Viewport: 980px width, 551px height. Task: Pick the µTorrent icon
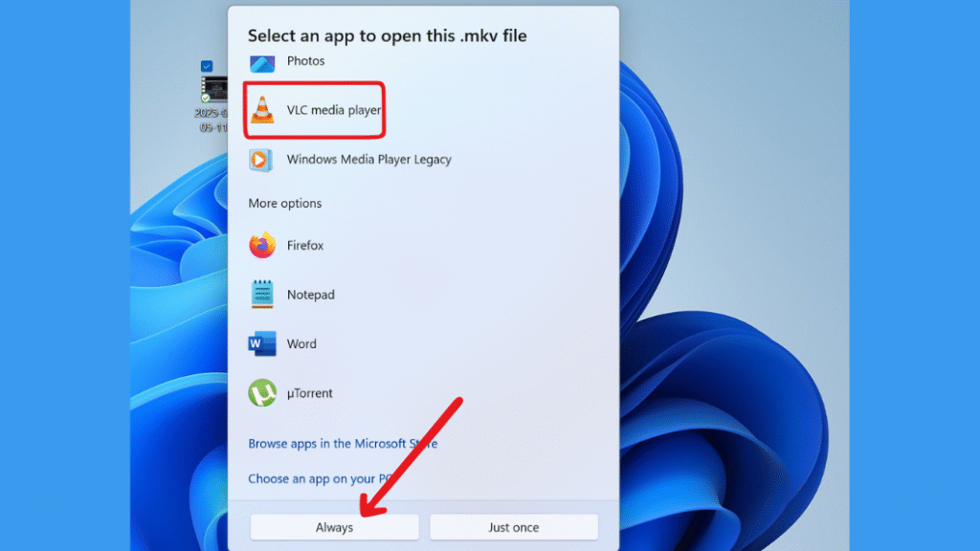pos(262,393)
